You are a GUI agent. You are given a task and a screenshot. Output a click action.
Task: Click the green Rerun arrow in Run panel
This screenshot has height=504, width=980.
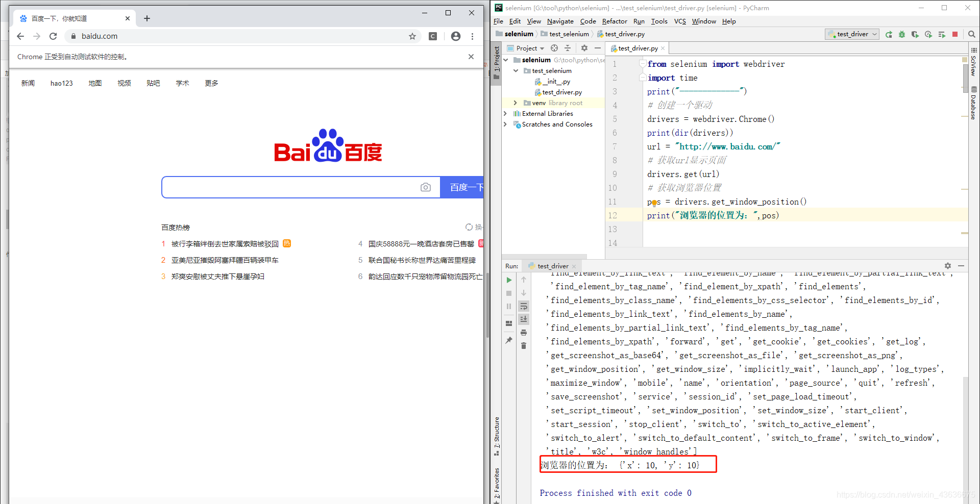click(x=509, y=280)
